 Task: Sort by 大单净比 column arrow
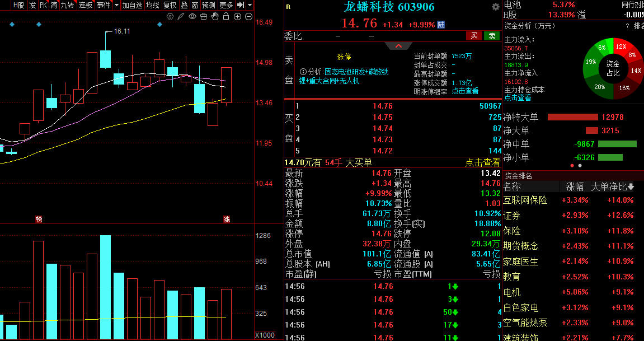tap(630, 186)
